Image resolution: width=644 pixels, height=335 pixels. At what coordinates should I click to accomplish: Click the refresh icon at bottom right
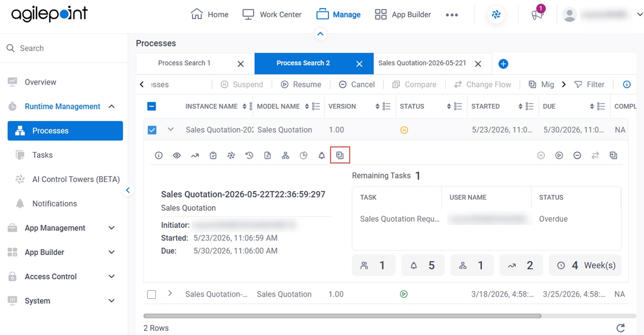pos(621,328)
